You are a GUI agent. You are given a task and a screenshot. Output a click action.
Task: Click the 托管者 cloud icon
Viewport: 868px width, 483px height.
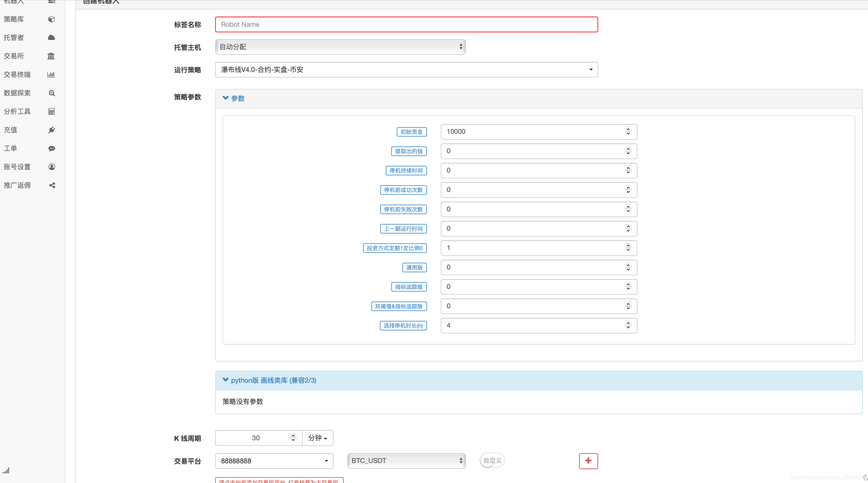[x=52, y=38]
